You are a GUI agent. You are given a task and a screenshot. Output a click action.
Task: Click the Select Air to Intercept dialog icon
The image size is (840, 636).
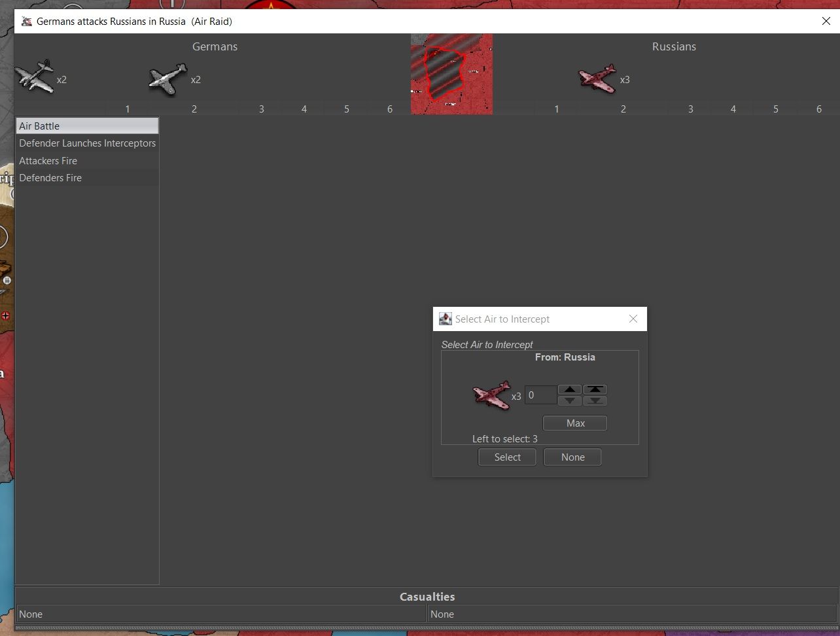point(446,319)
